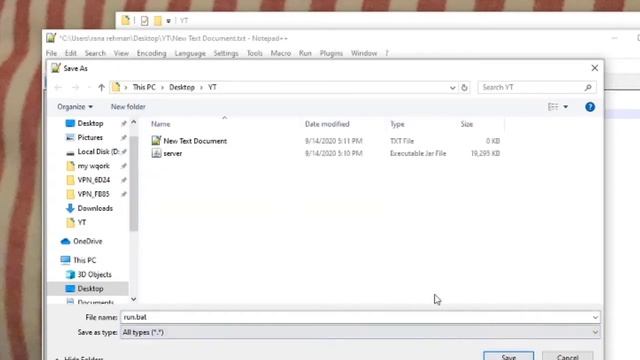The height and width of the screenshot is (360, 640).
Task: Go up one folder level
Action: [101, 87]
